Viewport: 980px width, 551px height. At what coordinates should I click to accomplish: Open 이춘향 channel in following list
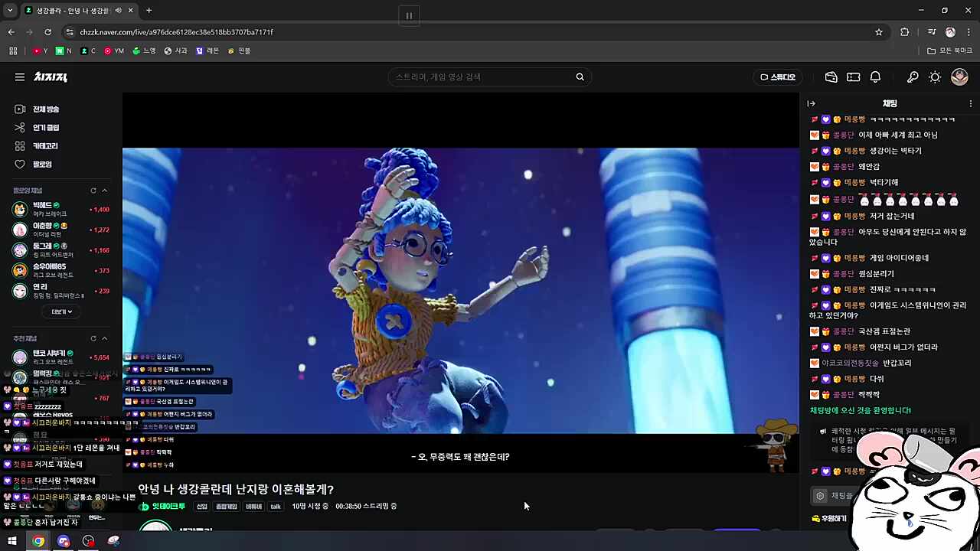[x=61, y=230]
